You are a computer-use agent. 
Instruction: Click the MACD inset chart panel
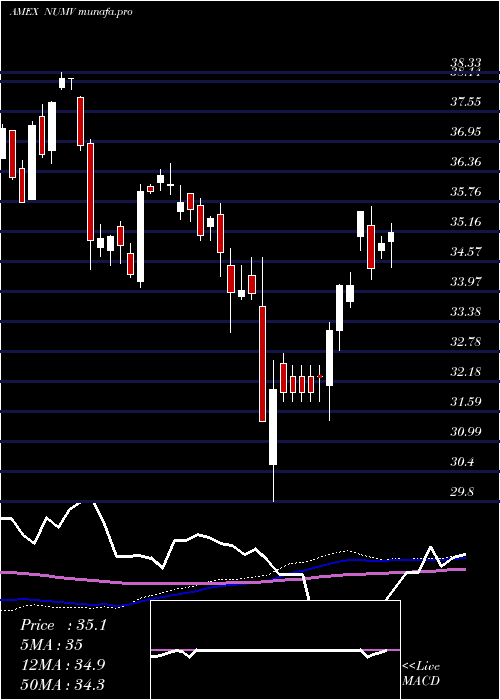[275, 650]
